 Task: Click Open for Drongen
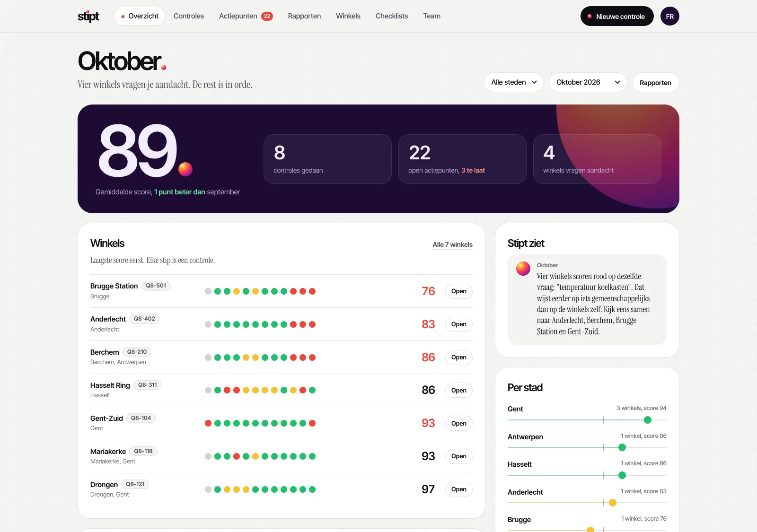(x=459, y=489)
